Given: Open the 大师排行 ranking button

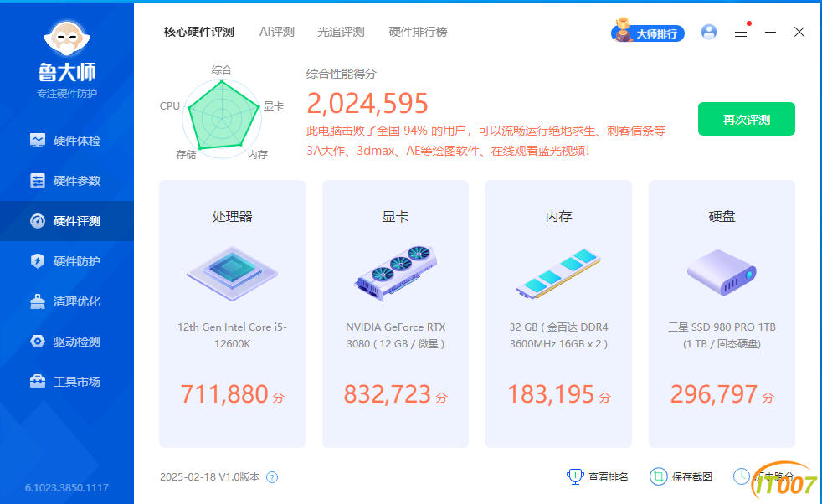Looking at the screenshot, I should tap(648, 32).
